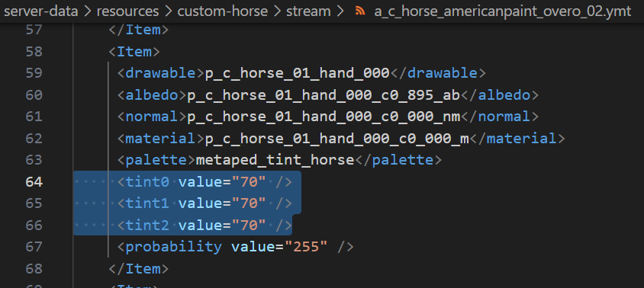Click the closing Item tag on line 68
644x288 pixels.
pos(138,269)
